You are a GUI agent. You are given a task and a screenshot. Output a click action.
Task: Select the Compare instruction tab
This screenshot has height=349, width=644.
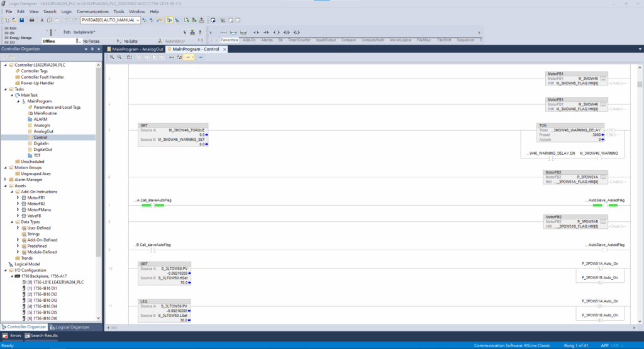click(x=348, y=40)
